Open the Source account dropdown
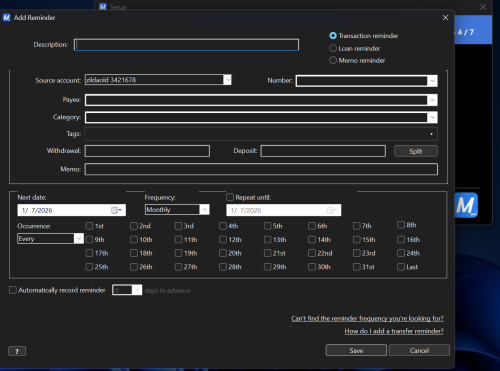Viewport: 500px width, 371px height. pyautogui.click(x=227, y=80)
